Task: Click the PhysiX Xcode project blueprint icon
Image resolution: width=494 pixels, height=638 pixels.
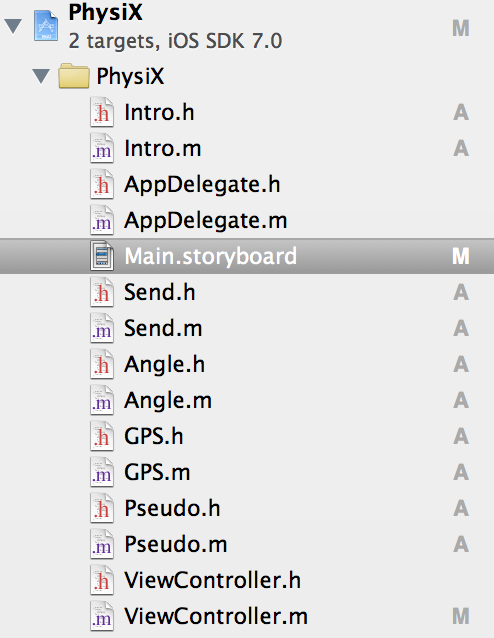Action: 46,26
